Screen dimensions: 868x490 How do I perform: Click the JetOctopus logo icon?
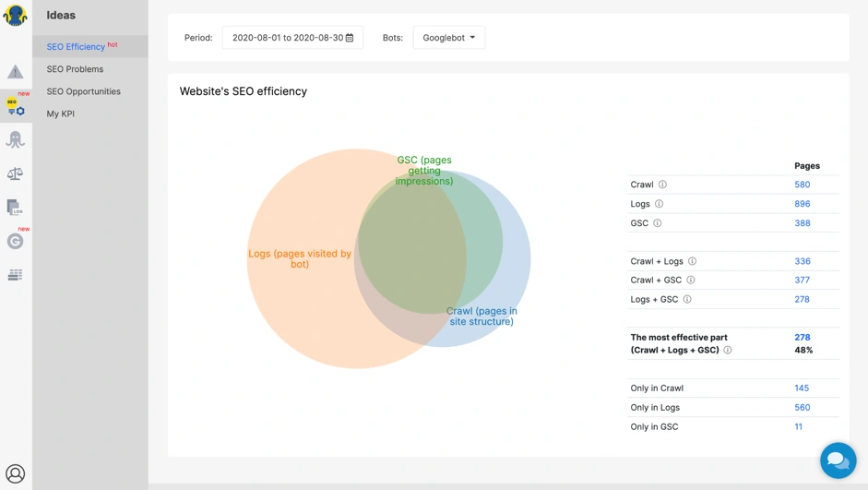[16, 15]
